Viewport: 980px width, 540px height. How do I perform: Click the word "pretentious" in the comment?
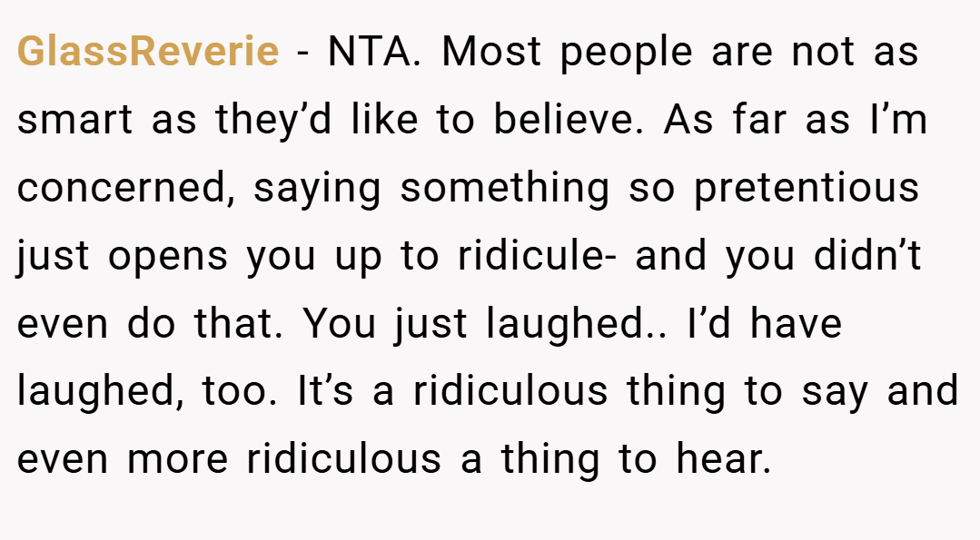coord(807,190)
